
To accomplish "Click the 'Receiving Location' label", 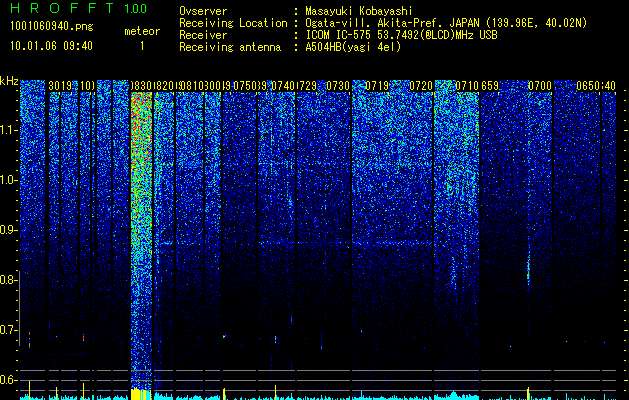I will pyautogui.click(x=233, y=23).
